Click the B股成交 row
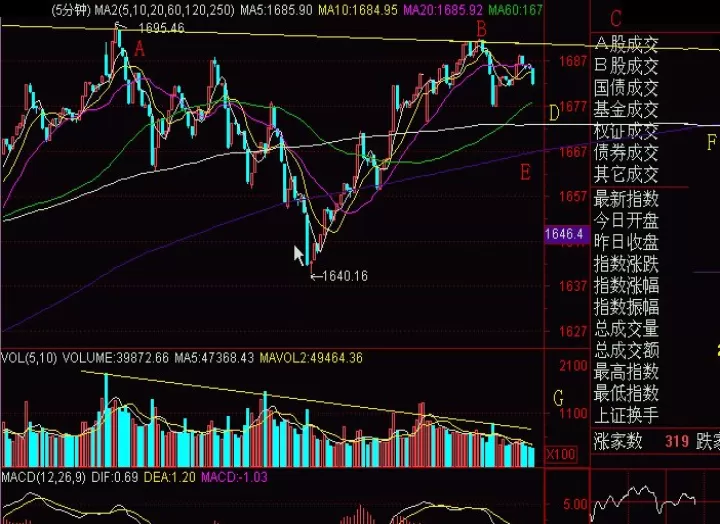This screenshot has width=720, height=524. tap(626, 66)
